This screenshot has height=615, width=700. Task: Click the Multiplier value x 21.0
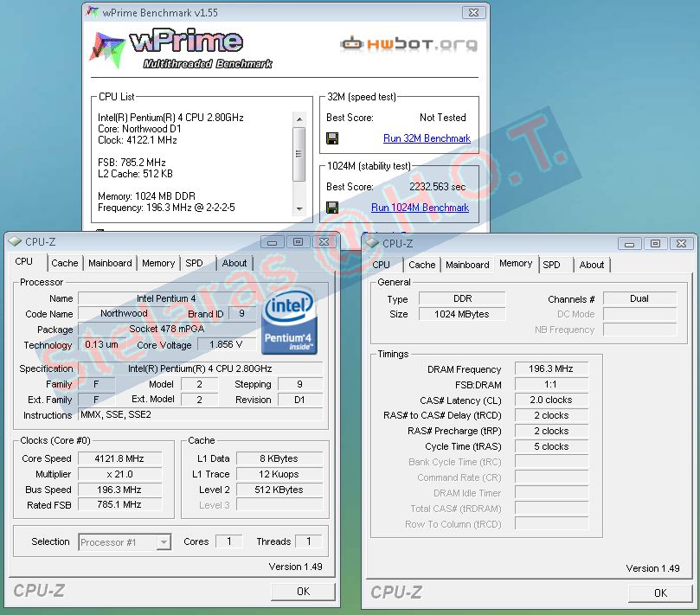coord(119,474)
